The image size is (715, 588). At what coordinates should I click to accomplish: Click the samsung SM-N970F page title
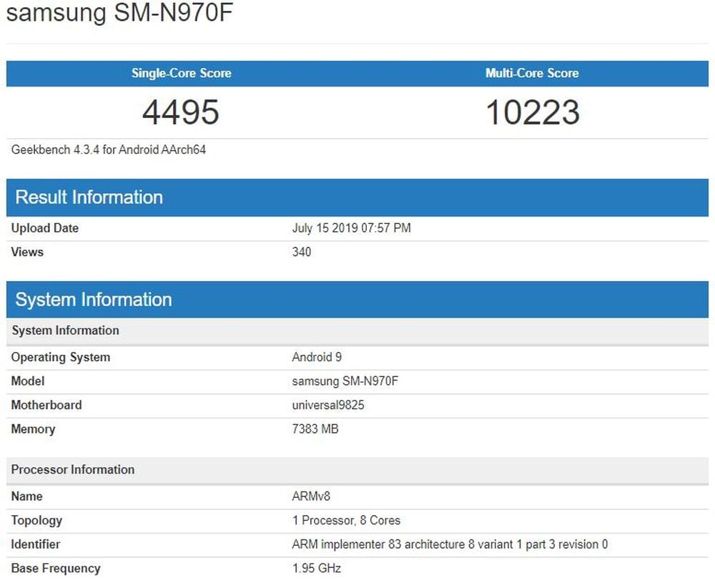(x=120, y=14)
